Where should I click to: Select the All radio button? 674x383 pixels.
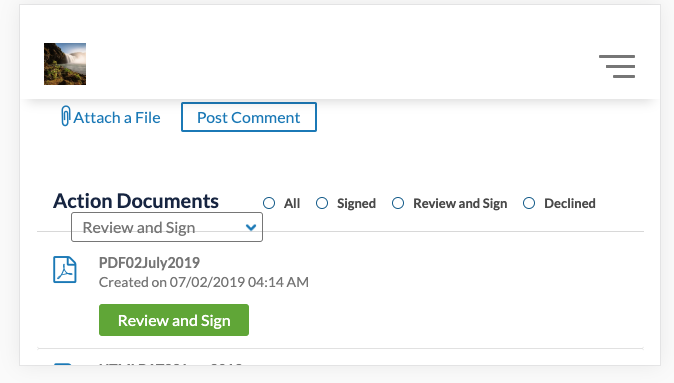[269, 203]
